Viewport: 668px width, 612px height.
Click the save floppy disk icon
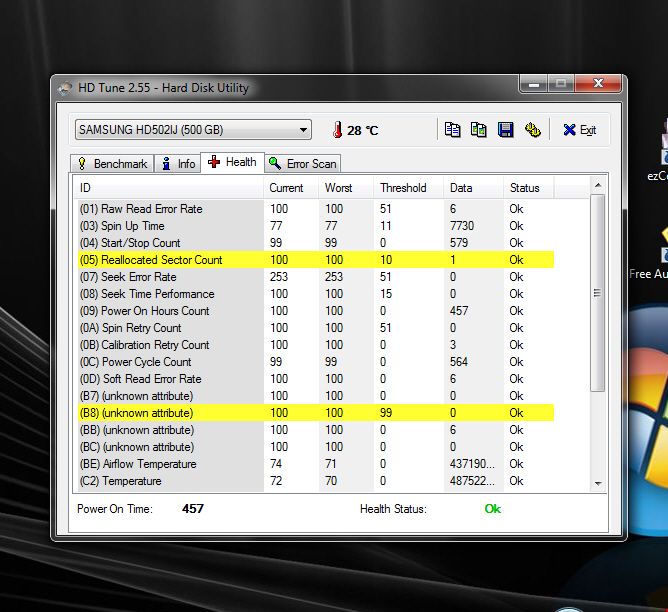tap(506, 130)
